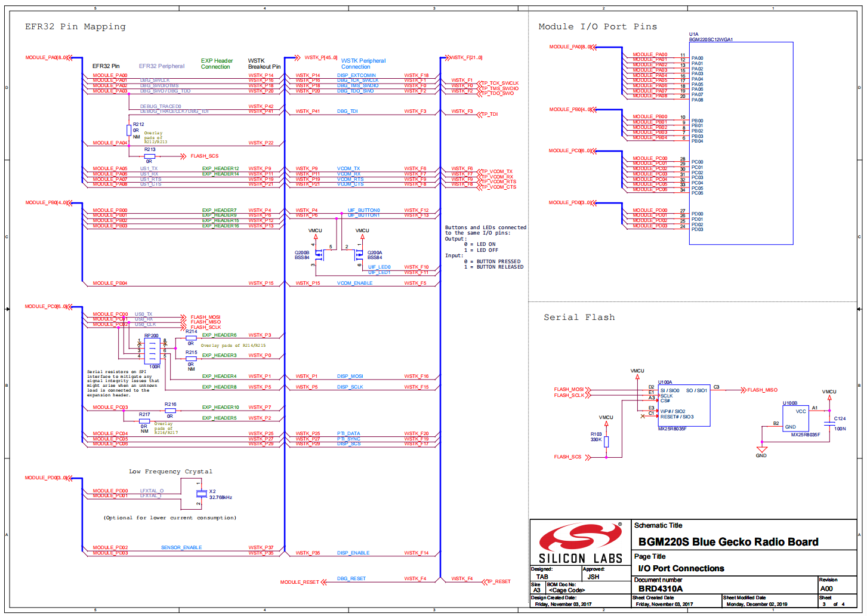The width and height of the screenshot is (867, 616).
Task: Select the U100A MX25R8035F flash chip
Action: (x=684, y=405)
